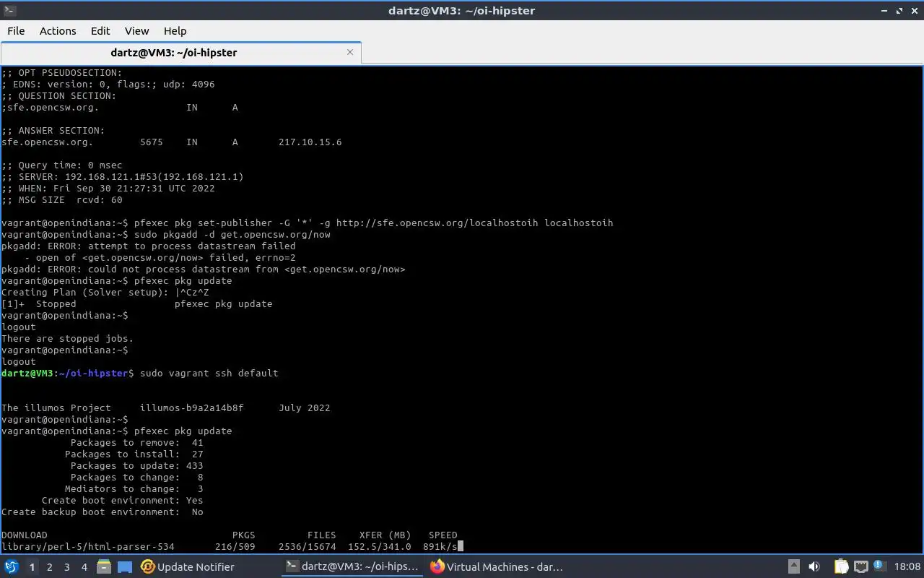The image size is (924, 578).
Task: Close the terminal window
Action: (x=914, y=10)
